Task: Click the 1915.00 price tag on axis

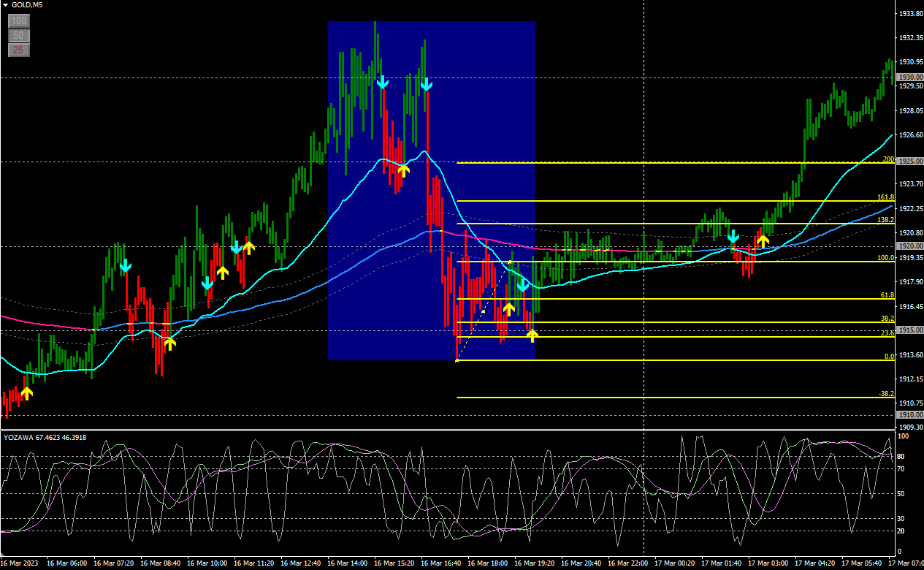Action: pos(910,330)
